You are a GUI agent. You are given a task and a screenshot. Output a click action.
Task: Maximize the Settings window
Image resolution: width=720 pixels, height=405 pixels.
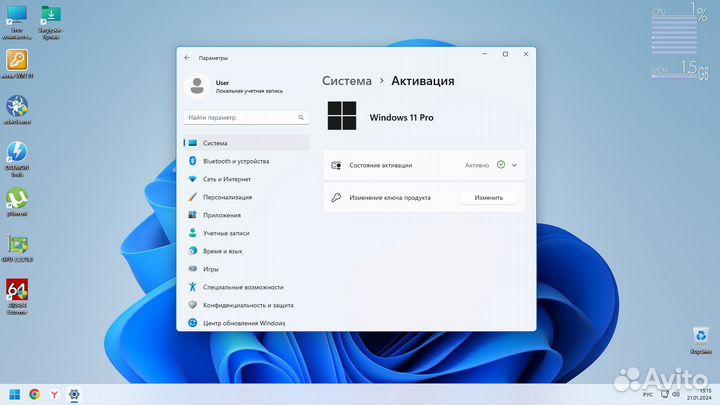[505, 54]
